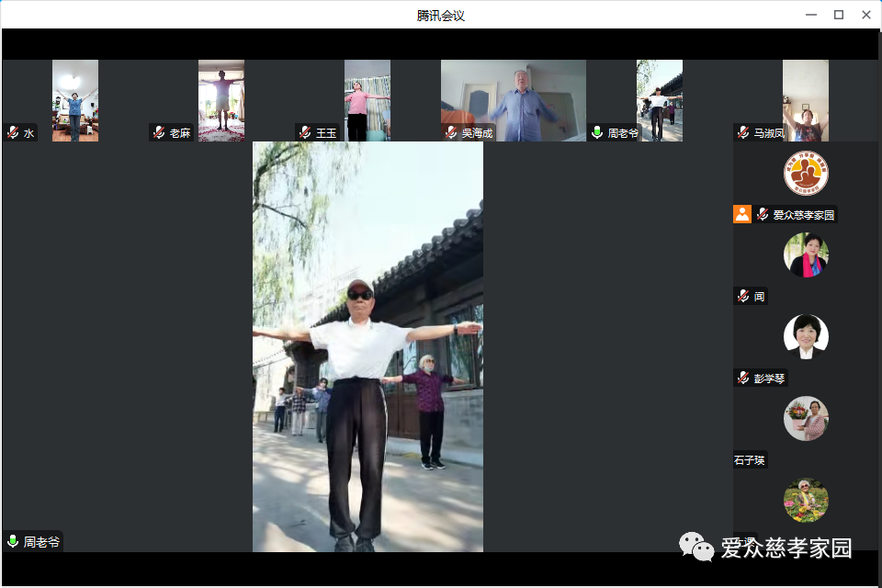Click muted mic icon beside 老麻
Viewport: 882px width, 588px height.
click(159, 132)
